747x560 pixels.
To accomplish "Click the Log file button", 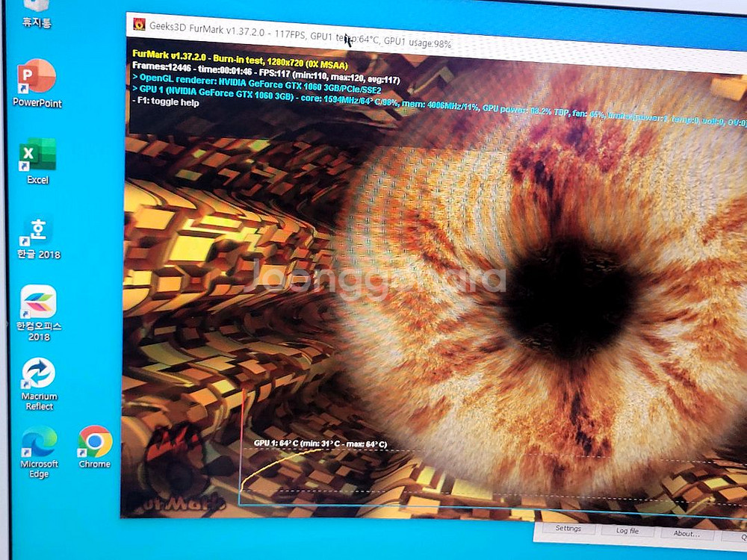I will 627,531.
